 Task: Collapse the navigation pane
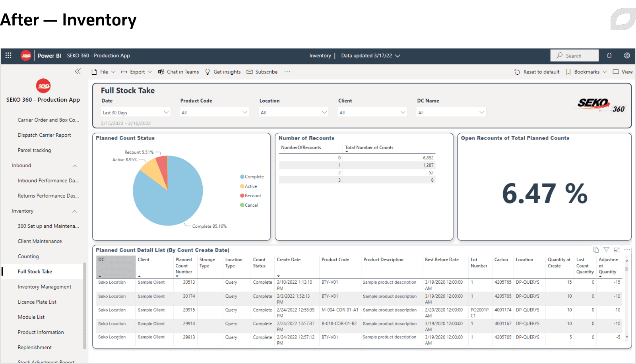coord(78,72)
